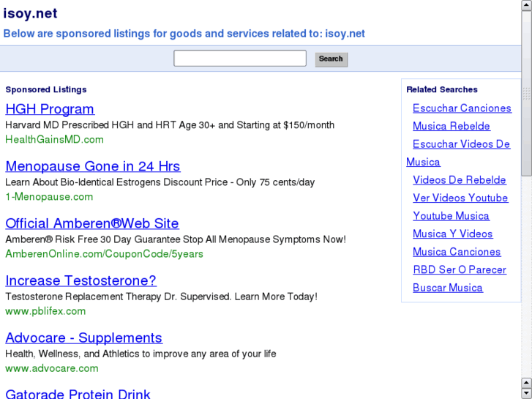Select the Musica Y Videos related search
Viewport: 532px width, 399px height.
click(453, 234)
